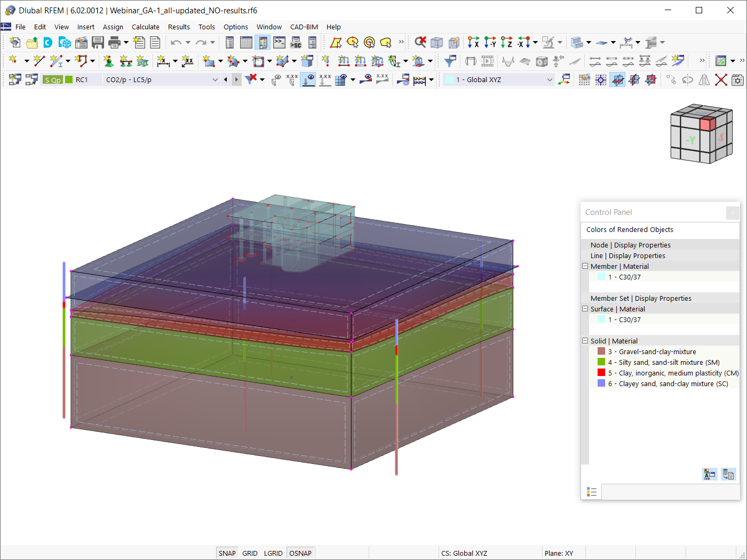Screen dimensions: 747x560
Task: Open the CAD-BIM menu
Action: tap(304, 27)
